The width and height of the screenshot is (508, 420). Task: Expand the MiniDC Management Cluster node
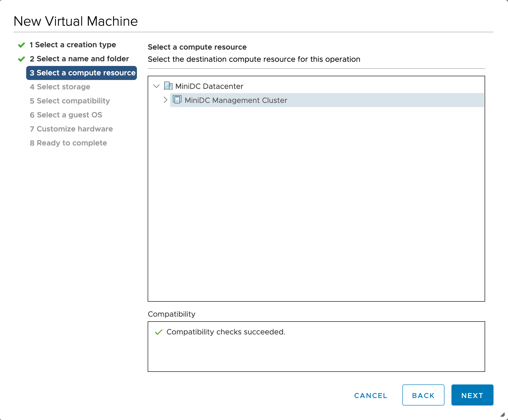click(x=164, y=100)
